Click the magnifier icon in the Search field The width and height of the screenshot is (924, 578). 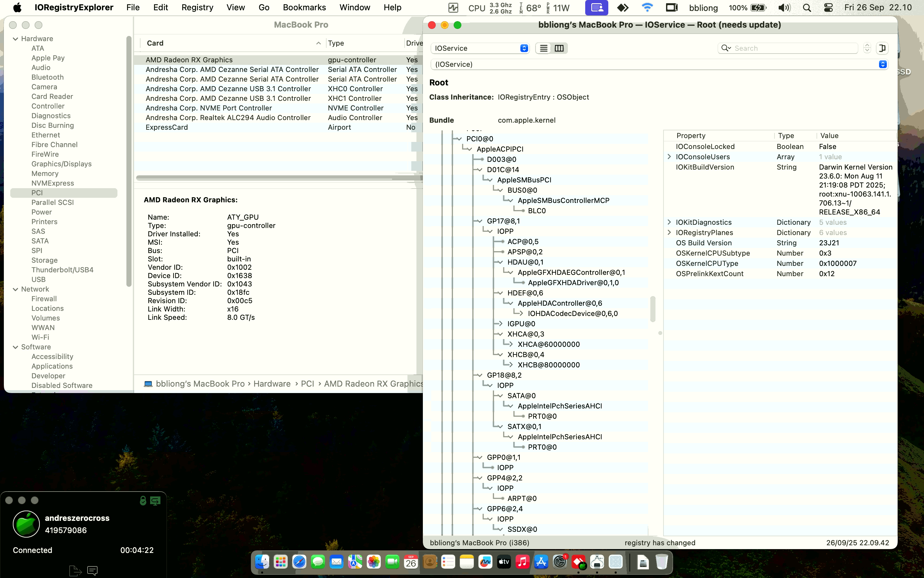(725, 48)
